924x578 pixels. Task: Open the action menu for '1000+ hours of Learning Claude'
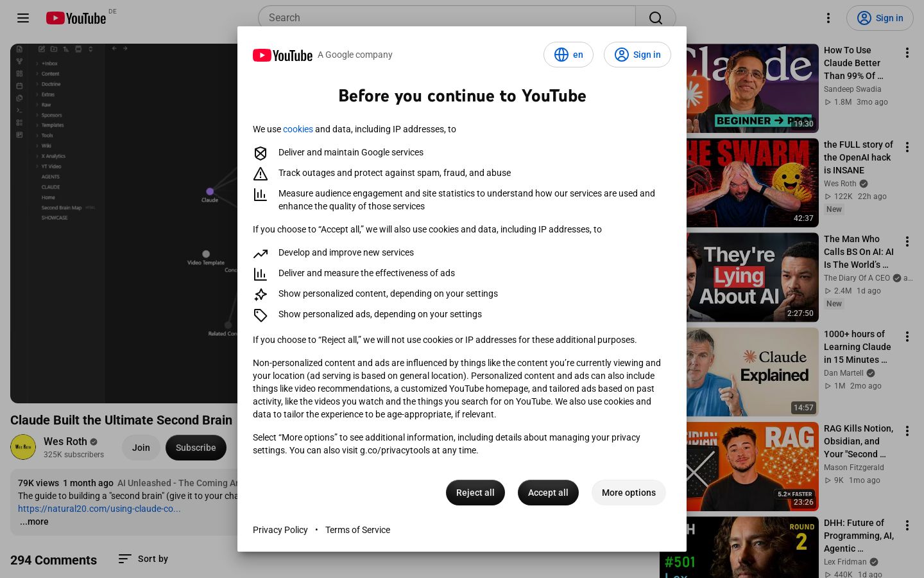(x=907, y=337)
